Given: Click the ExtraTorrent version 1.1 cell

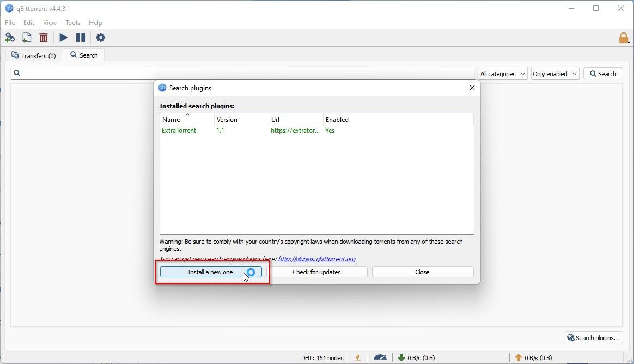Looking at the screenshot, I should pyautogui.click(x=220, y=131).
